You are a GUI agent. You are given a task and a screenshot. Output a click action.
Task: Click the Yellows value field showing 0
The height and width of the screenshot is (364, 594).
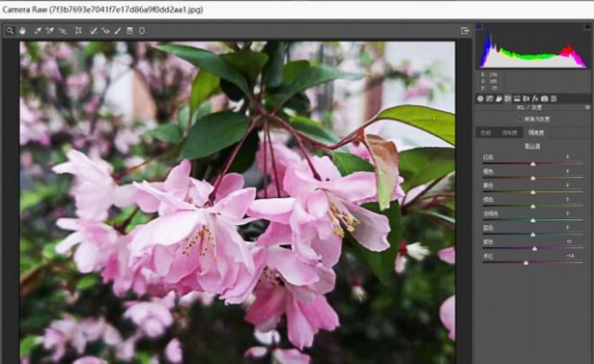click(x=568, y=185)
